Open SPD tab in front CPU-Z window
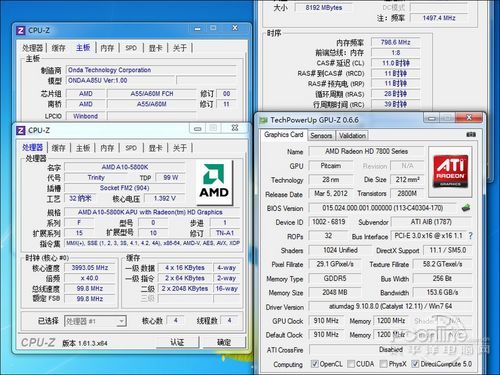The width and height of the screenshot is (500, 375). [x=131, y=148]
